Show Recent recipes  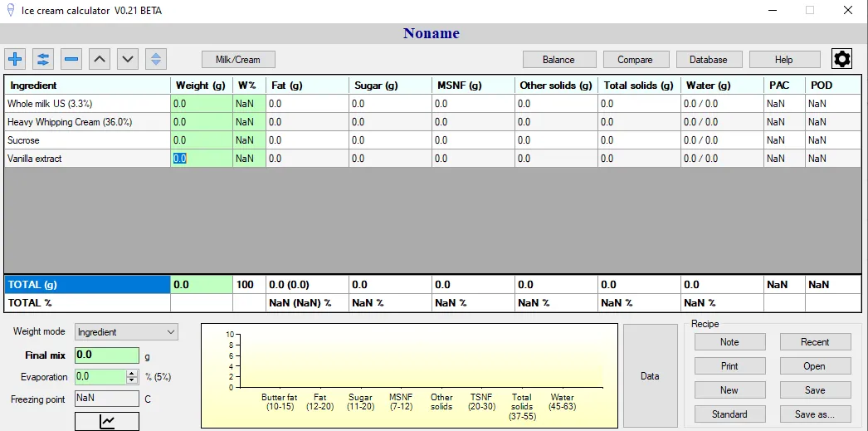pos(815,342)
